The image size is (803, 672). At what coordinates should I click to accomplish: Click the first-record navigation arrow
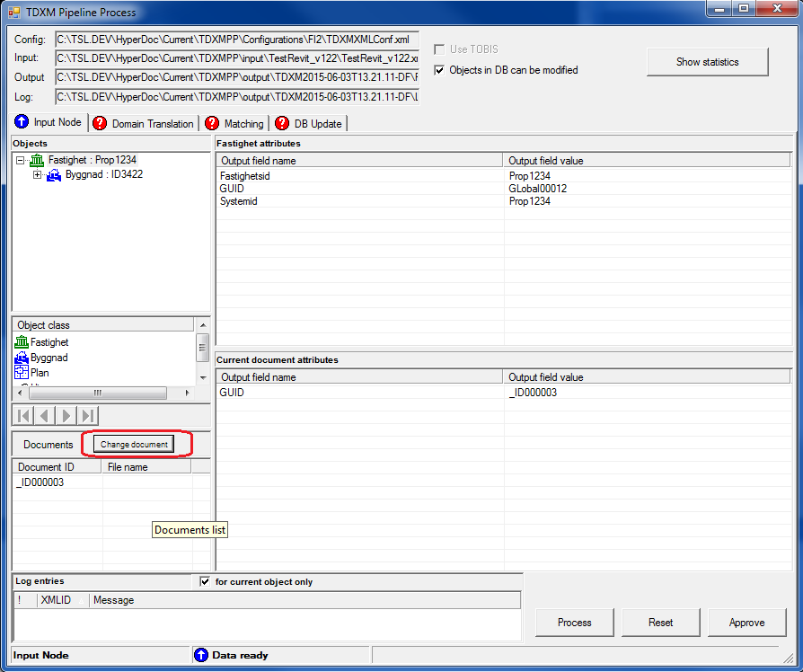[x=23, y=415]
